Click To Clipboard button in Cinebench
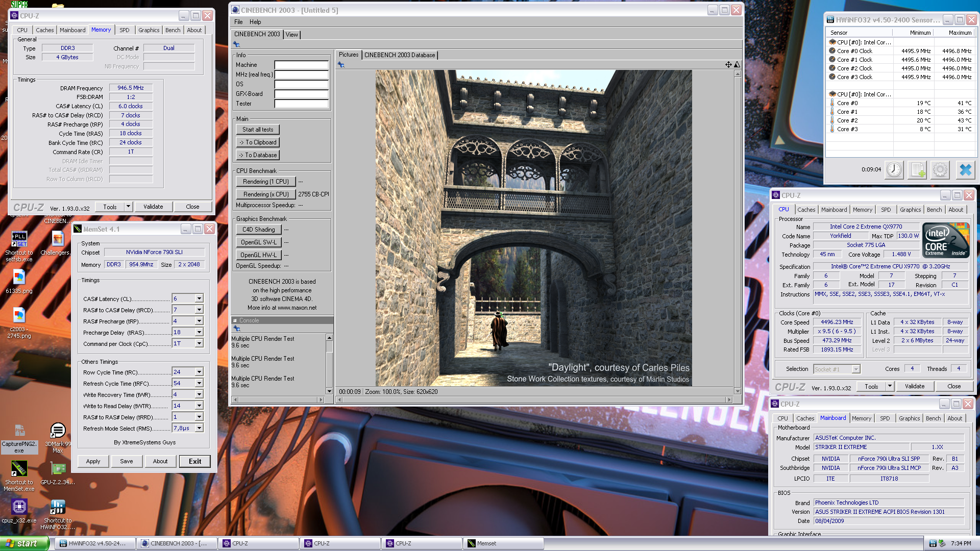The height and width of the screenshot is (551, 980). click(x=258, y=142)
